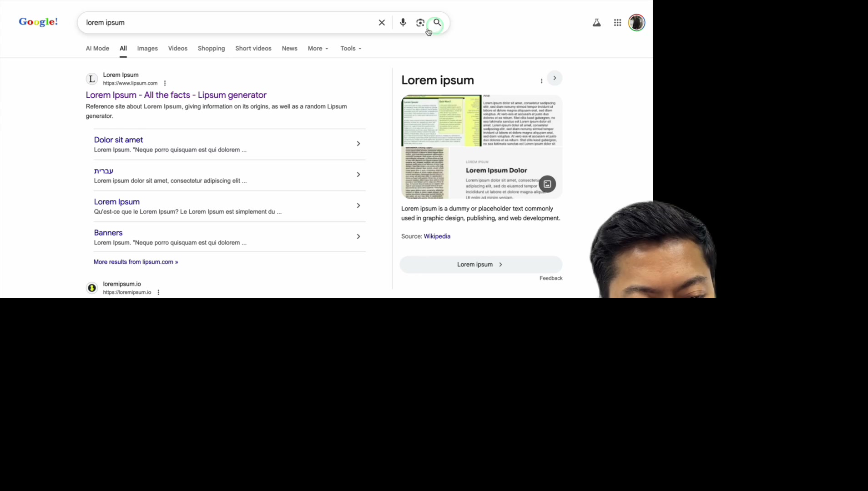The width and height of the screenshot is (868, 491).
Task: Start voice search with microphone icon
Action: (x=403, y=23)
